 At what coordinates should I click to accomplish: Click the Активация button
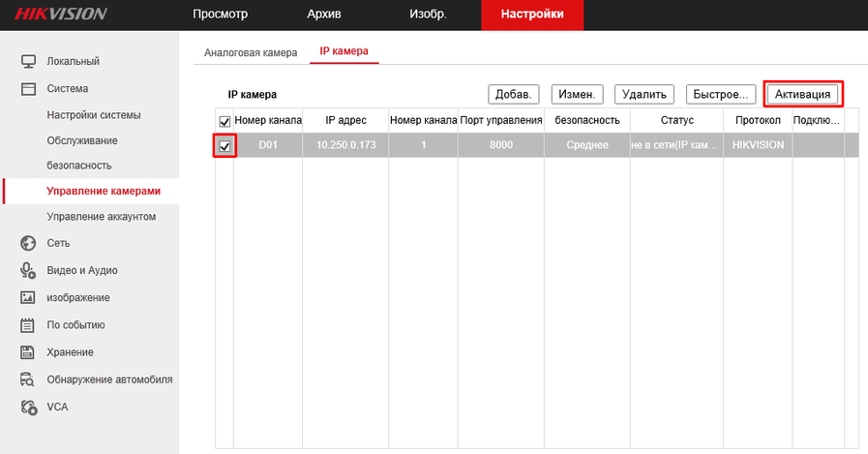point(802,94)
